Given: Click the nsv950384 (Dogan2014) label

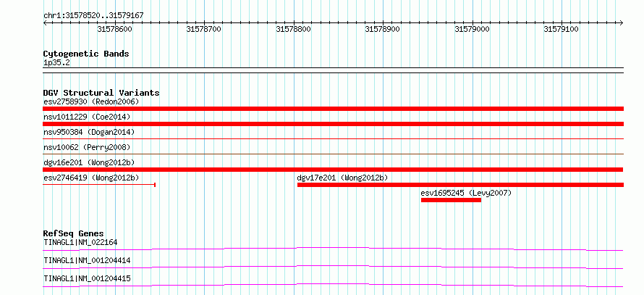Looking at the screenshot, I should click(x=89, y=133).
